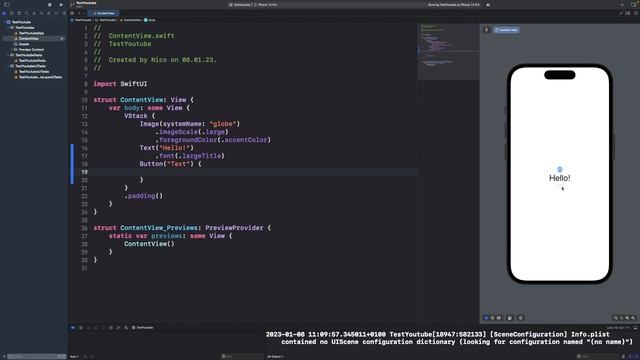Open All Output console dropdown
The width and height of the screenshot is (640, 360).
276,356
